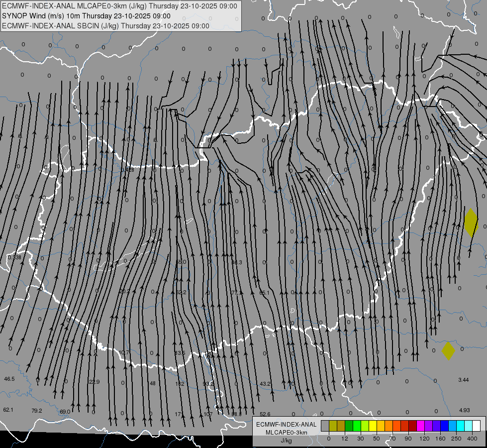Click the J/kg unit label in legend
487x448 pixels.
point(287,441)
